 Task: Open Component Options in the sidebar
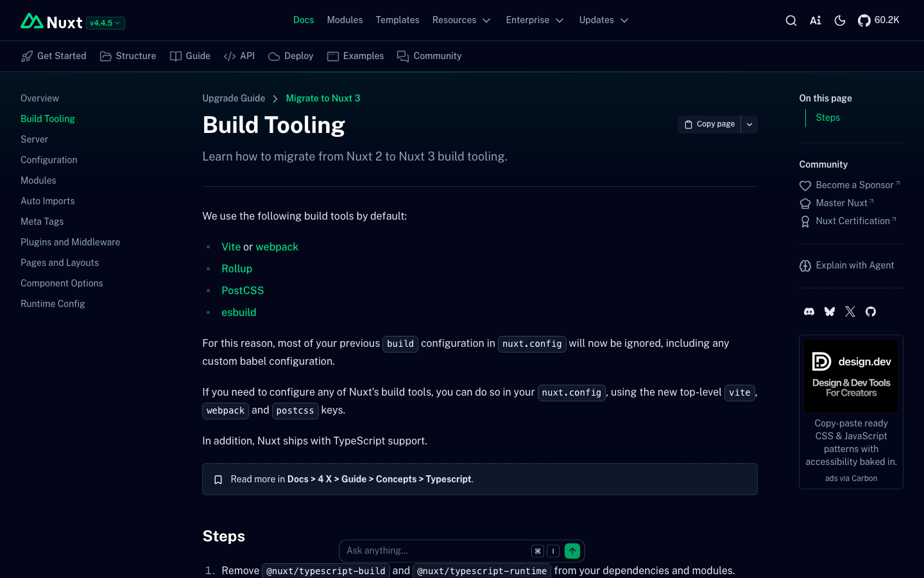point(62,283)
